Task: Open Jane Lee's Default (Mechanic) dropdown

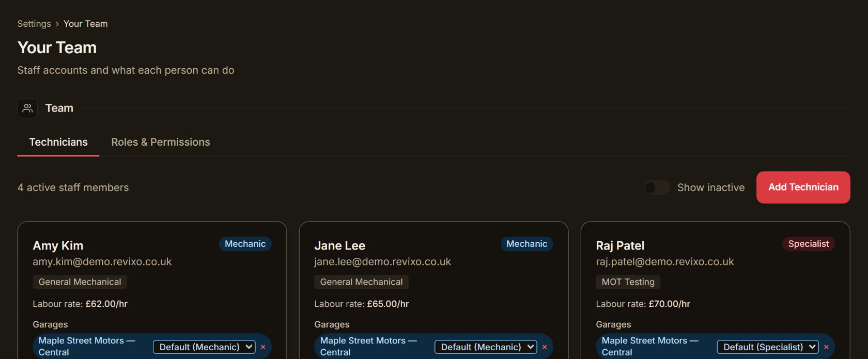Action: 486,347
